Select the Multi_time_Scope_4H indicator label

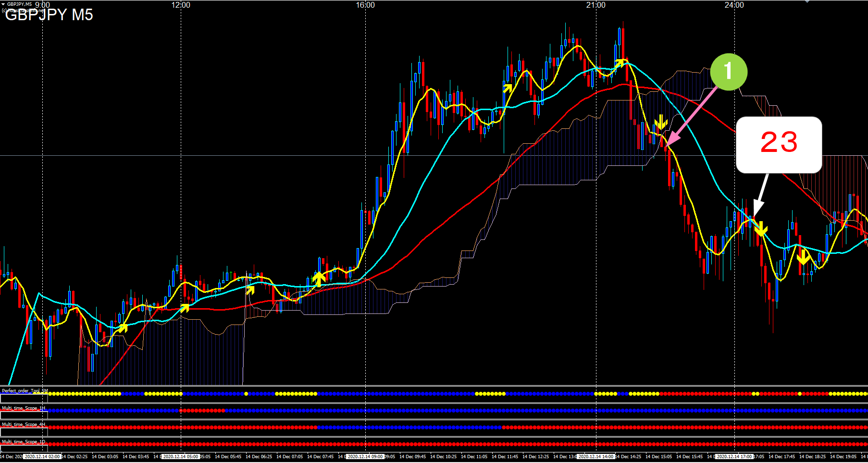tap(24, 425)
